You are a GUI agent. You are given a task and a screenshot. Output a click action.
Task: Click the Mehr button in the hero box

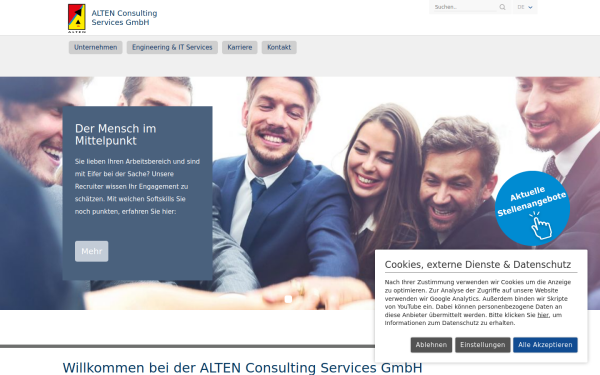(91, 251)
